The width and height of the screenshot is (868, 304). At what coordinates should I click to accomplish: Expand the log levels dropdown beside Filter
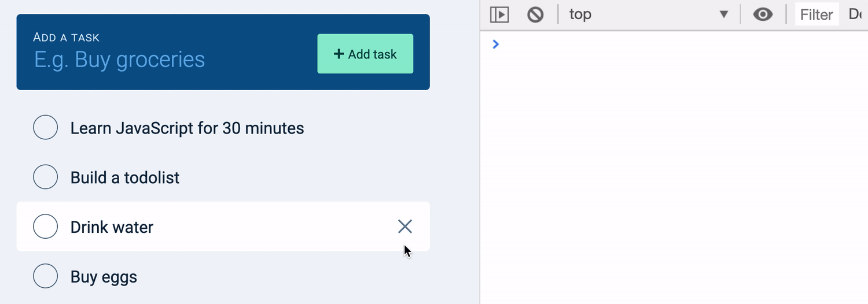click(x=856, y=14)
